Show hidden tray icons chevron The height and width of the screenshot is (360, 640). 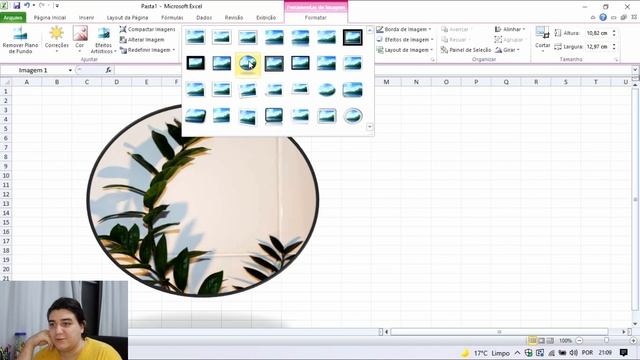coord(517,353)
